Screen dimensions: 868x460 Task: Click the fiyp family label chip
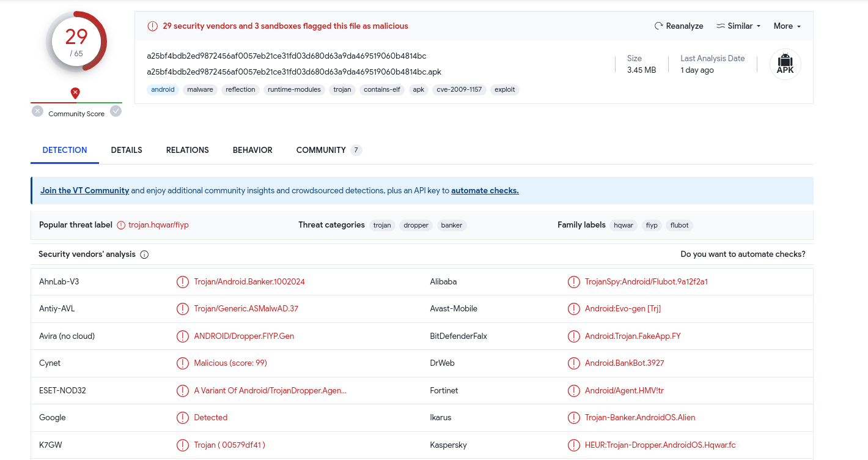[652, 226]
